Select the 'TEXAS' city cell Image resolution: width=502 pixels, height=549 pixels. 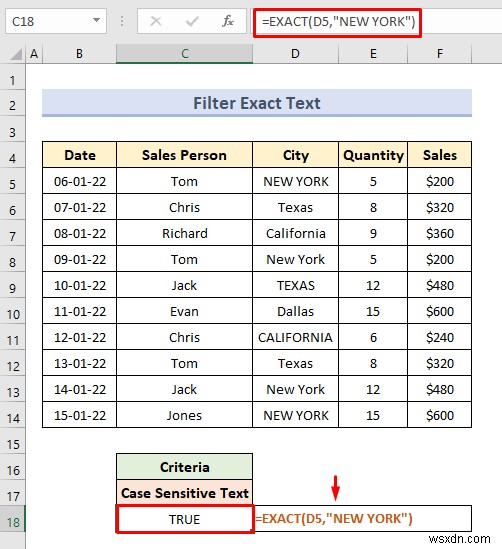pos(295,285)
